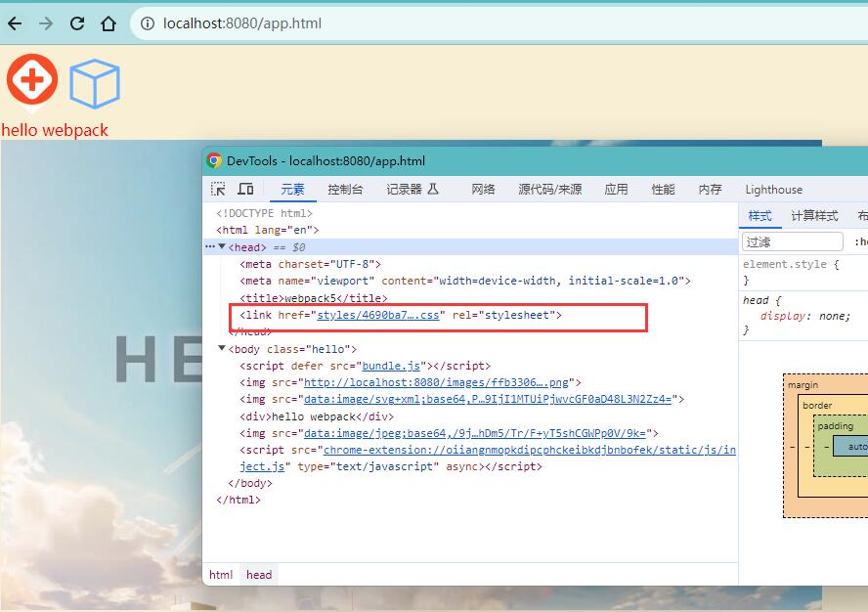Open the 应用 tab
This screenshot has height=612, width=868.
(x=616, y=190)
